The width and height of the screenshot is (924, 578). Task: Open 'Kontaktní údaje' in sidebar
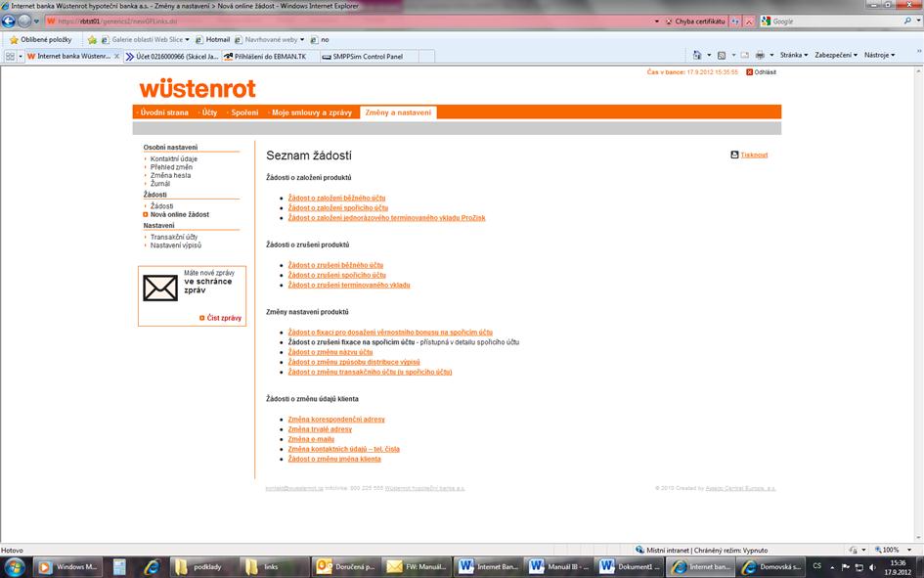tap(174, 159)
